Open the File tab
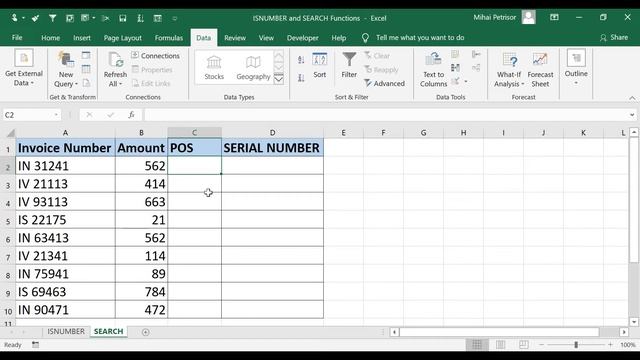This screenshot has height=360, width=640. tap(17, 38)
